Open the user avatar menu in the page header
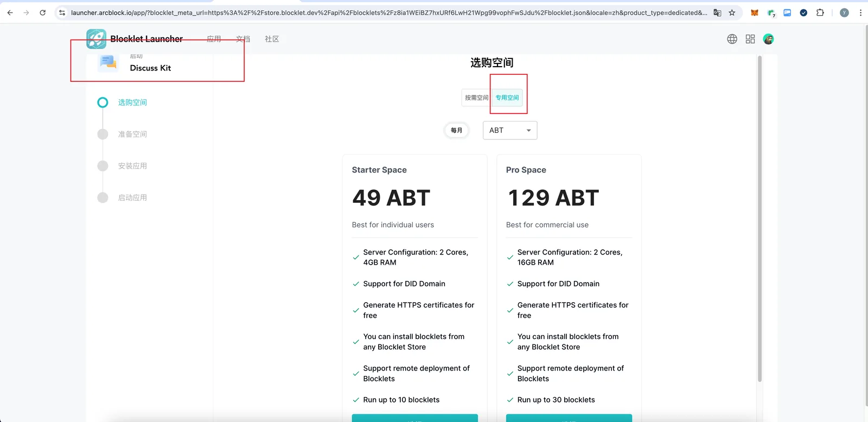The width and height of the screenshot is (868, 422). tap(768, 39)
